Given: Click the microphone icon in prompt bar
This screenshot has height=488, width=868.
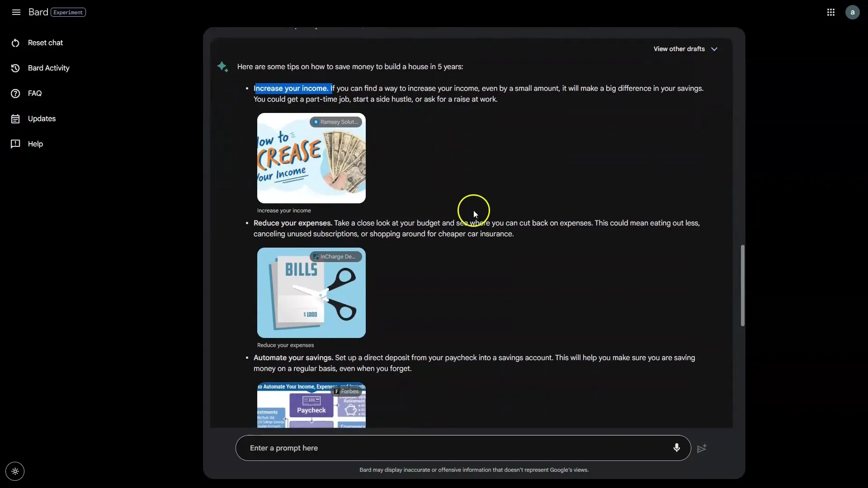Looking at the screenshot, I should click(676, 447).
